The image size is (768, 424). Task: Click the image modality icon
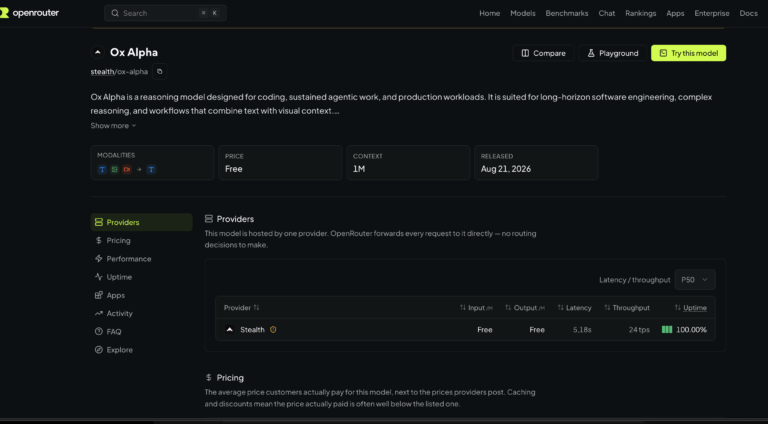114,169
